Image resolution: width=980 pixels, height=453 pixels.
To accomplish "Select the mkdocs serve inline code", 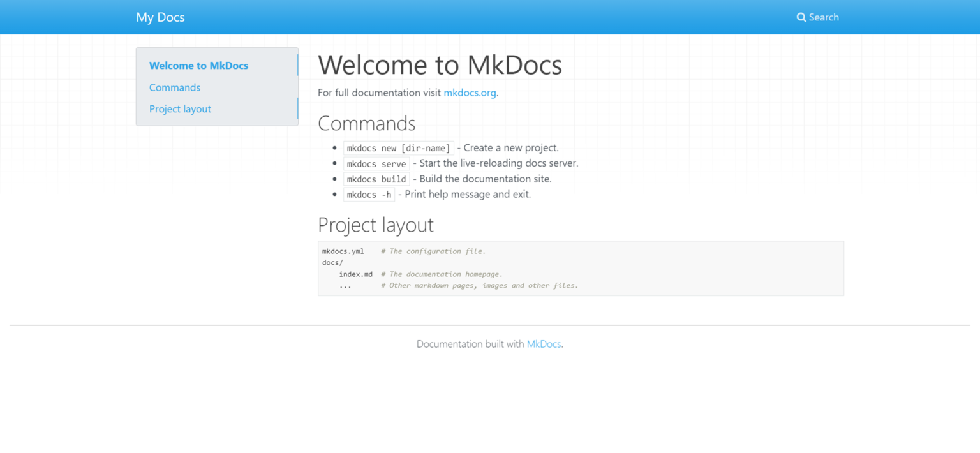I will tap(376, 163).
